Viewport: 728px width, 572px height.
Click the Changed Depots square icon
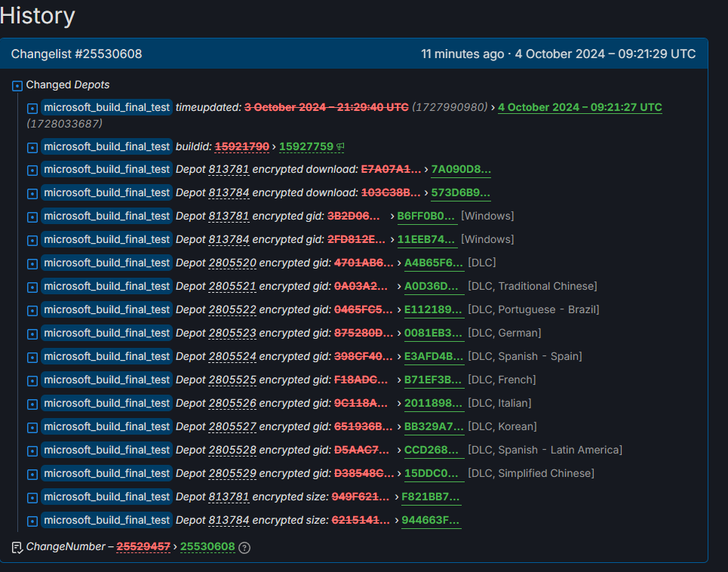pyautogui.click(x=17, y=85)
